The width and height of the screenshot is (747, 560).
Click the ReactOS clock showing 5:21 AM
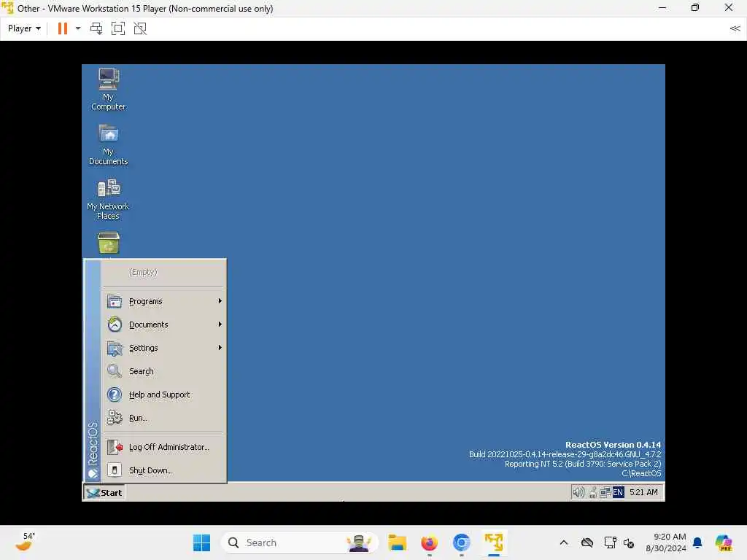643,492
